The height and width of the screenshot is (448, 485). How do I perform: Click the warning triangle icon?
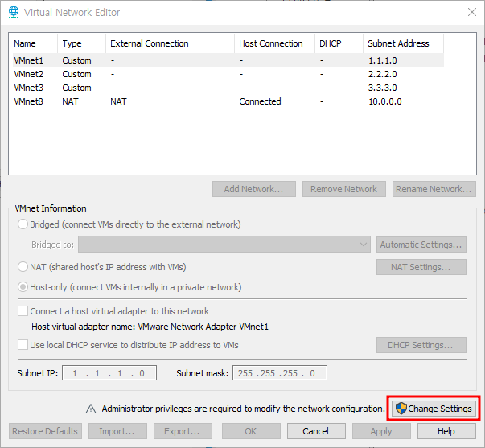[x=91, y=409]
